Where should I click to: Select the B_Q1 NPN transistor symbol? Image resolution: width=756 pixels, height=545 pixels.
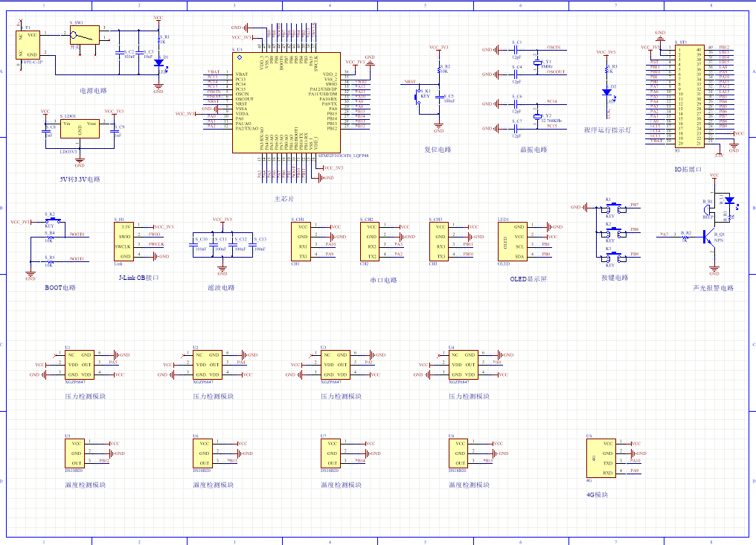709,237
